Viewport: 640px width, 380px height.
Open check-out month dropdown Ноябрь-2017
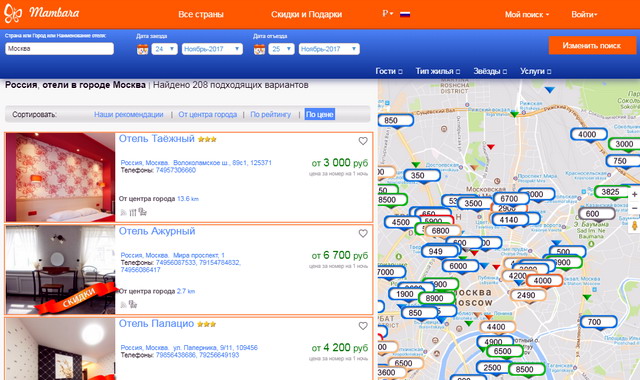click(x=329, y=49)
